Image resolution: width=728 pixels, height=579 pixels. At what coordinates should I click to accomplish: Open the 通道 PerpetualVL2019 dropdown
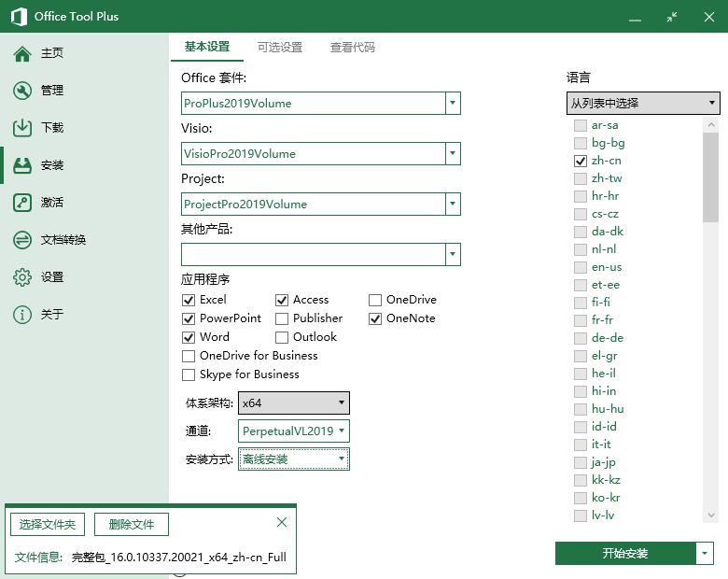(294, 431)
